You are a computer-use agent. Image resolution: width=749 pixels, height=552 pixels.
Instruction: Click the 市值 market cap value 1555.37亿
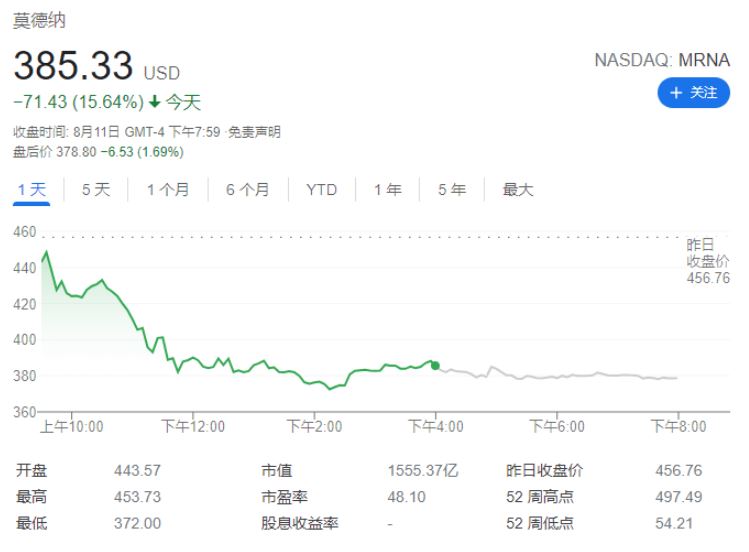[x=422, y=471]
